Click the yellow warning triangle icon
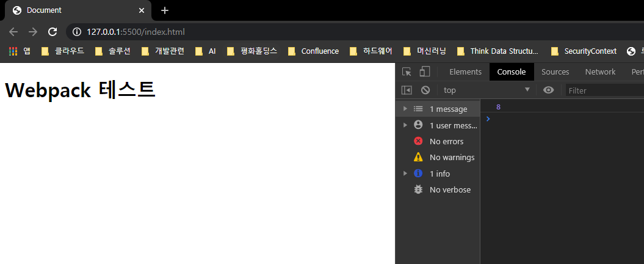The height and width of the screenshot is (264, 644). (418, 156)
